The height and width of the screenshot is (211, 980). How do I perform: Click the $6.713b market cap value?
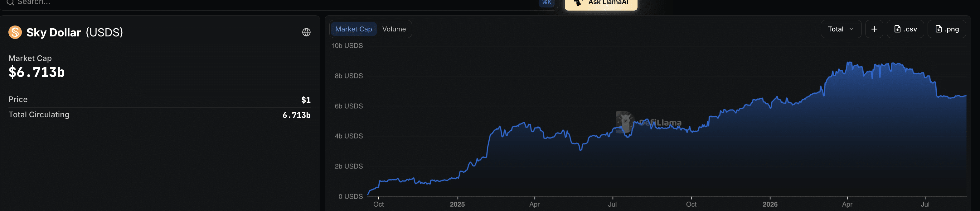click(x=36, y=72)
